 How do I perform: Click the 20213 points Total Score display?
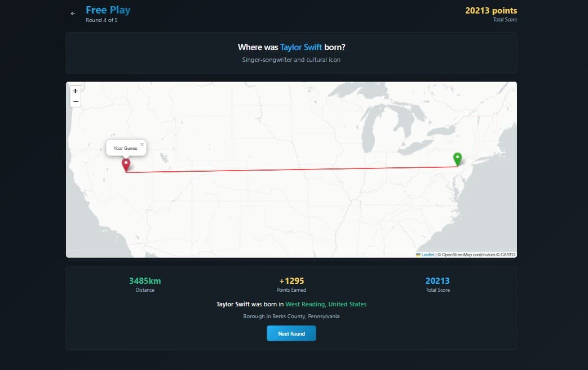490,10
